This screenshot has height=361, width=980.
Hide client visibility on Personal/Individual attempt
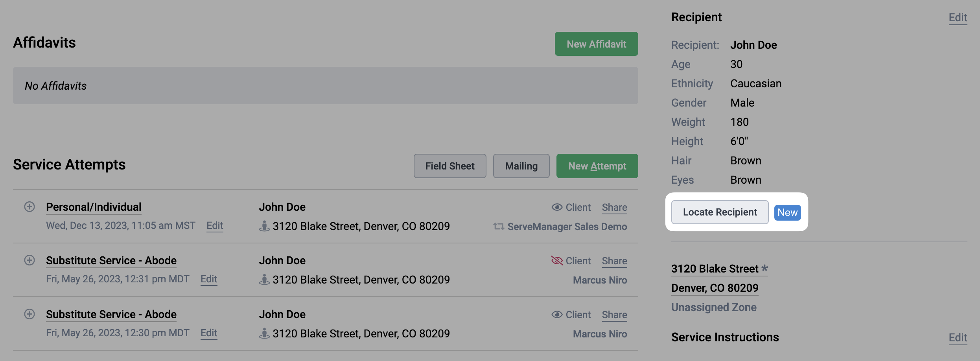pyautogui.click(x=557, y=207)
